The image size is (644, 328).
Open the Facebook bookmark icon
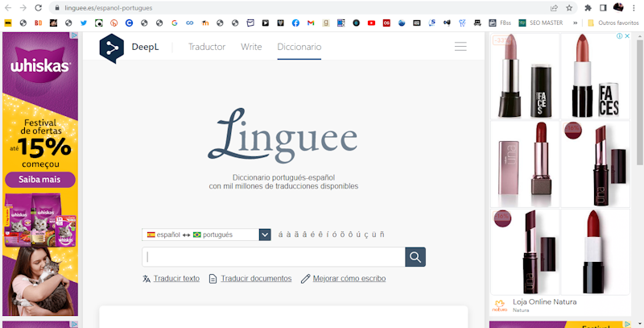point(295,23)
